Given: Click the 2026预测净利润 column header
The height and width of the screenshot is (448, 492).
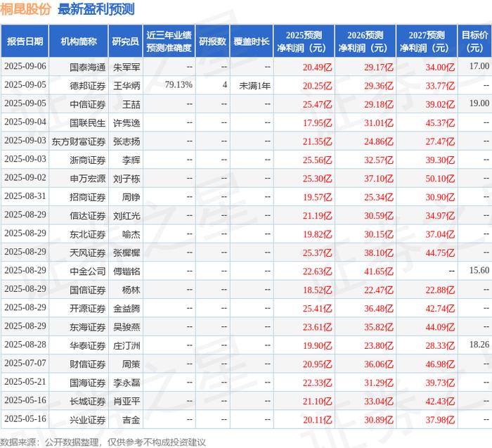Looking at the screenshot, I should pyautogui.click(x=365, y=41).
